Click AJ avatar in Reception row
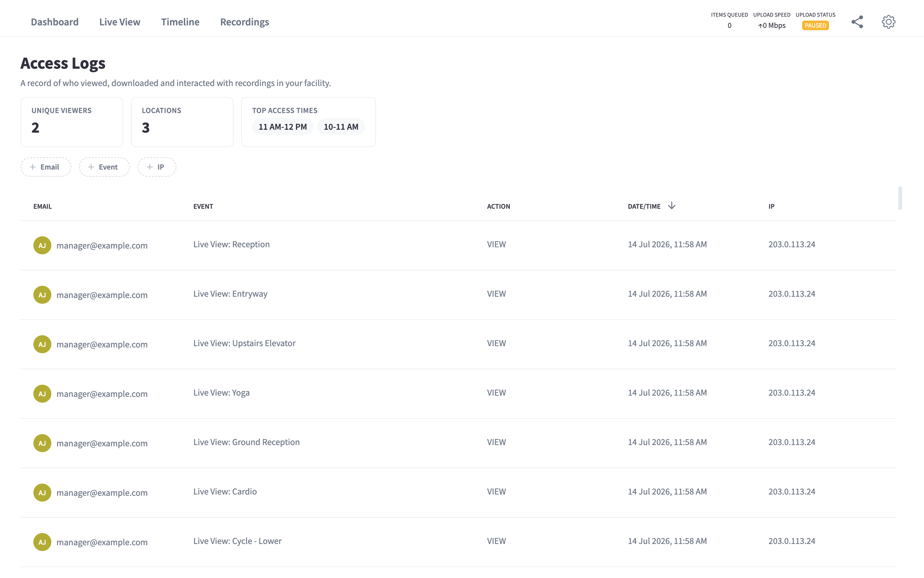The width and height of the screenshot is (924, 578). click(42, 245)
